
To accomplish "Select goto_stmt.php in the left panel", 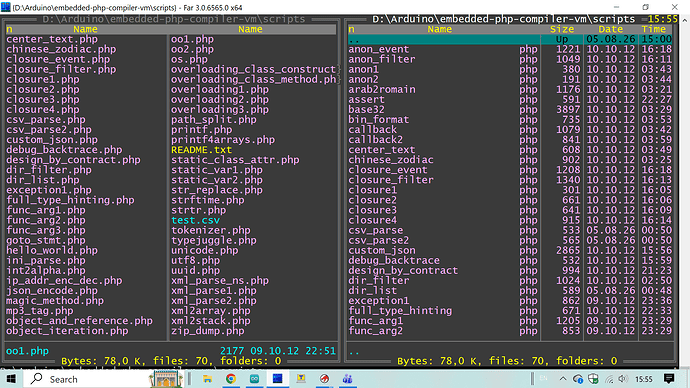I will (46, 240).
